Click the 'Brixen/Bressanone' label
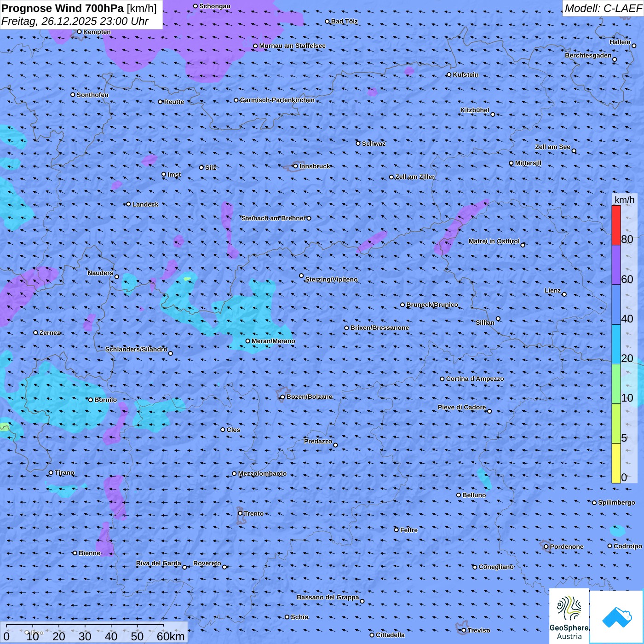The image size is (644, 644). [379, 328]
